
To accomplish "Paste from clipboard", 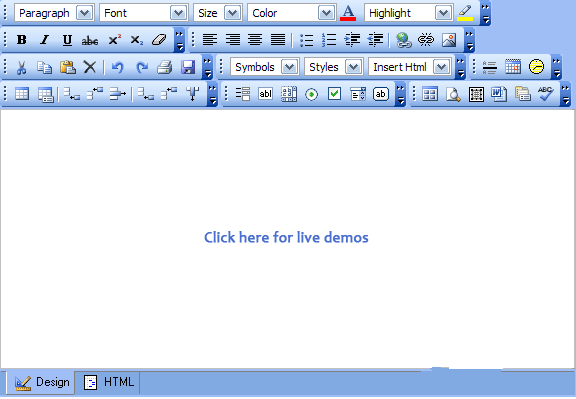I will pyautogui.click(x=68, y=67).
